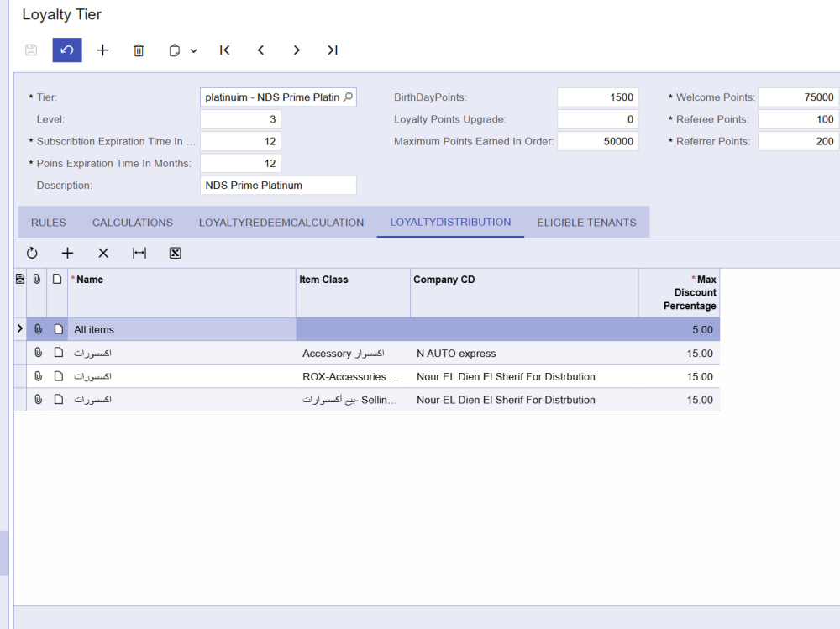The height and width of the screenshot is (629, 840).
Task: Click the notes column header icon
Action: point(57,279)
